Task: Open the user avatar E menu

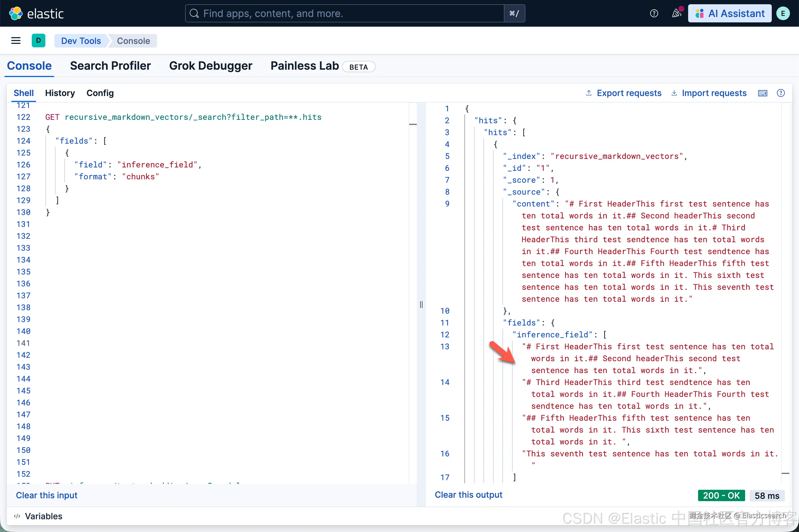Action: tap(783, 14)
